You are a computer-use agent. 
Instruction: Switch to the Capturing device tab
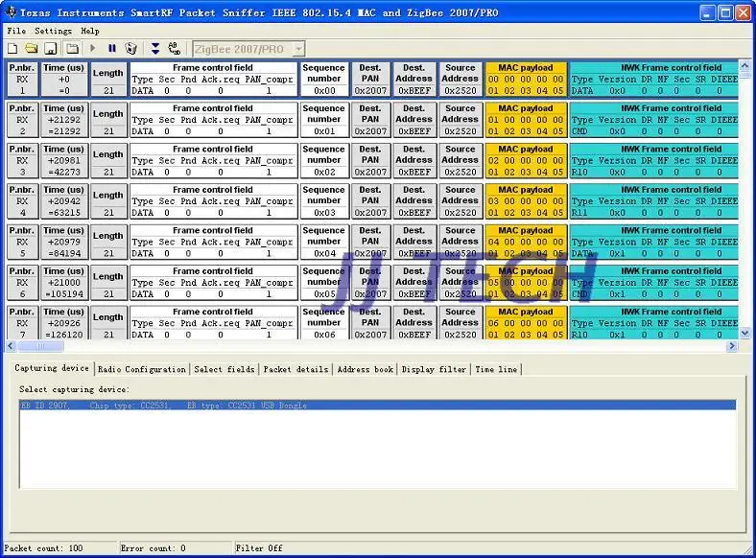(x=52, y=368)
